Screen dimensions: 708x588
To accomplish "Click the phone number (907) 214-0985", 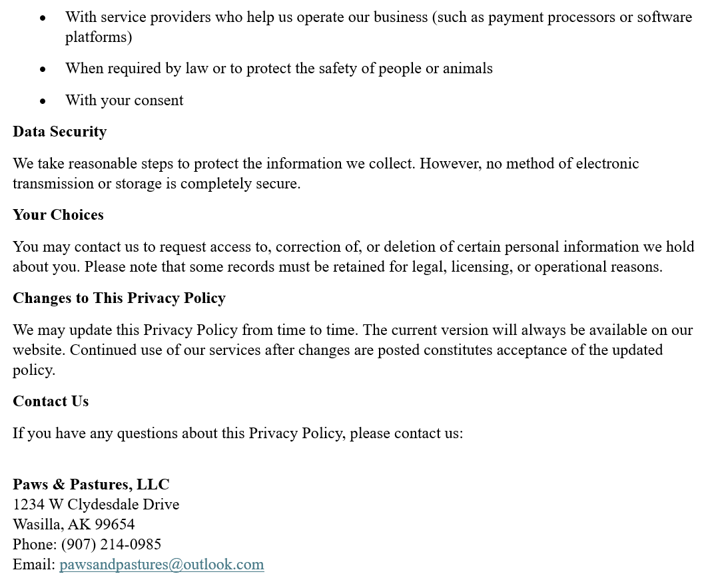I will [111, 544].
